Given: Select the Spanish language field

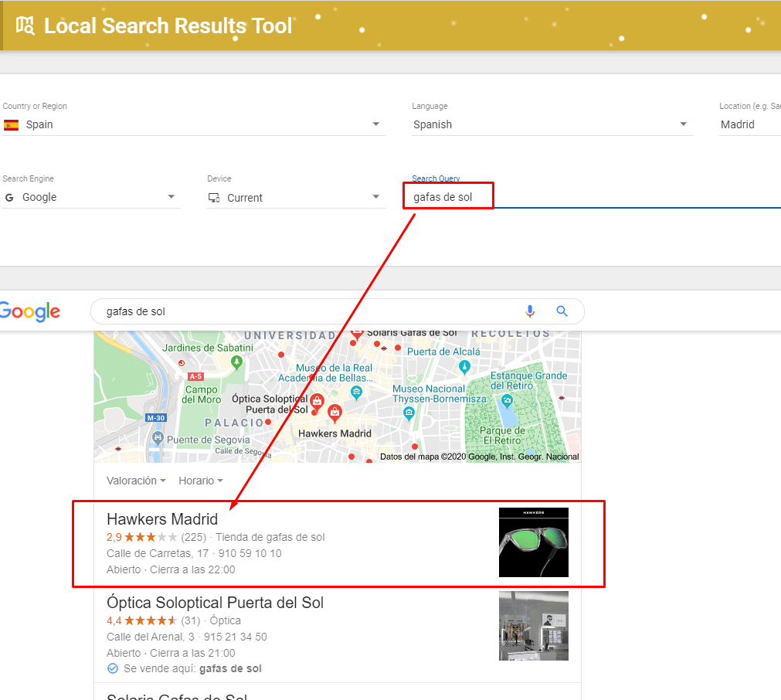Looking at the screenshot, I should click(552, 124).
